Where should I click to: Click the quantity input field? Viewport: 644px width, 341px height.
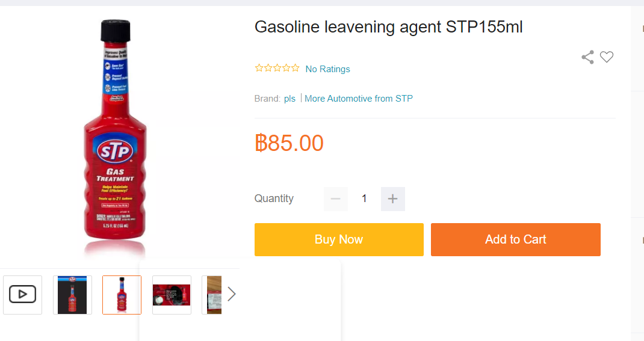coord(364,199)
